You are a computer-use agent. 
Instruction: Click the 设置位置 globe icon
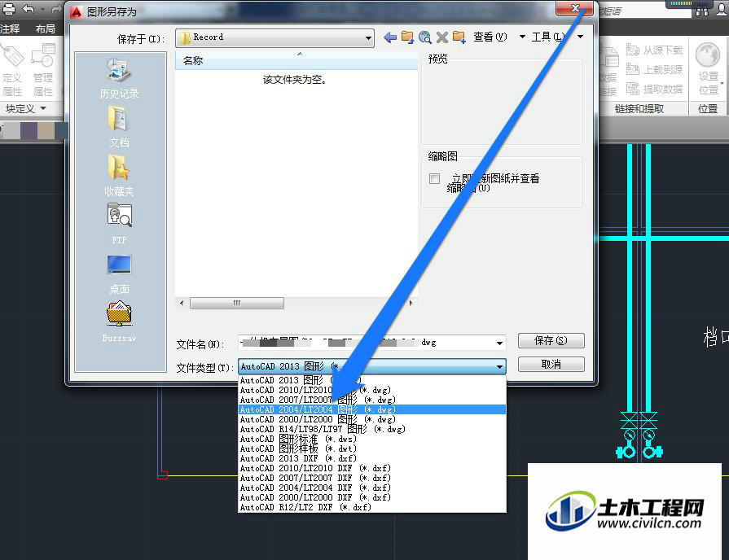point(708,55)
